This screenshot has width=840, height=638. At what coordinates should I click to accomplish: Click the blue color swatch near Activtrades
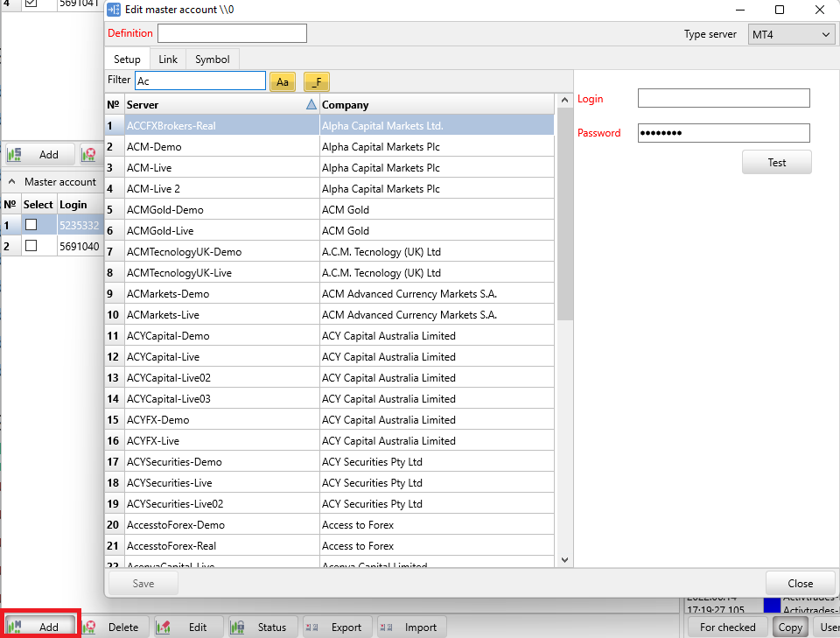pos(772,605)
